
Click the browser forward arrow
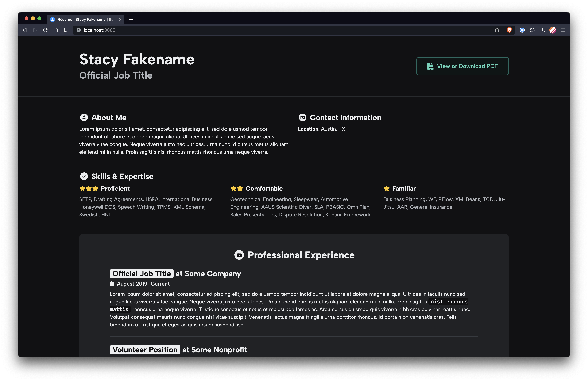click(x=35, y=30)
